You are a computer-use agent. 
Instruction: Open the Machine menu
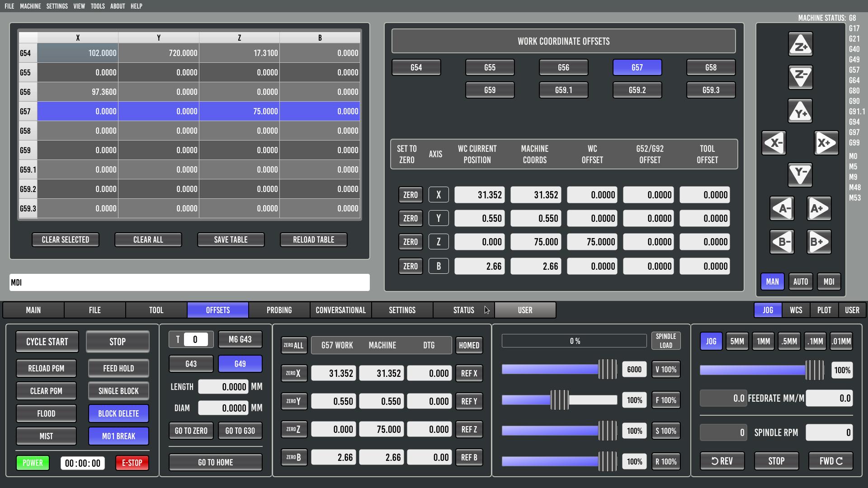click(x=30, y=6)
